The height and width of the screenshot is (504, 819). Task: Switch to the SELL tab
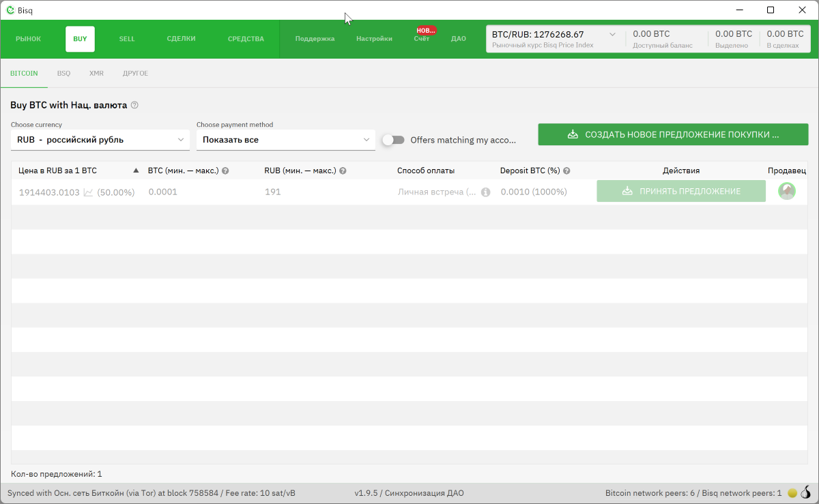[x=127, y=39]
